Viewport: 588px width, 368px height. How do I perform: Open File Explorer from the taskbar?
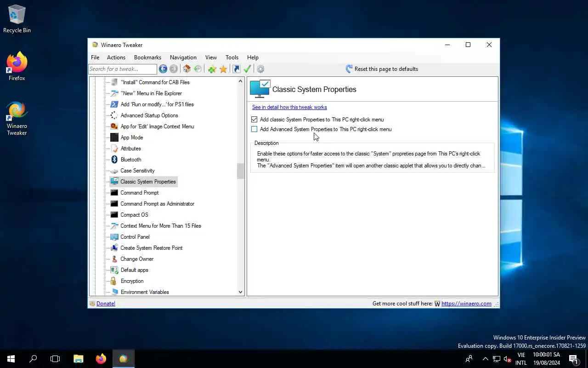click(79, 359)
